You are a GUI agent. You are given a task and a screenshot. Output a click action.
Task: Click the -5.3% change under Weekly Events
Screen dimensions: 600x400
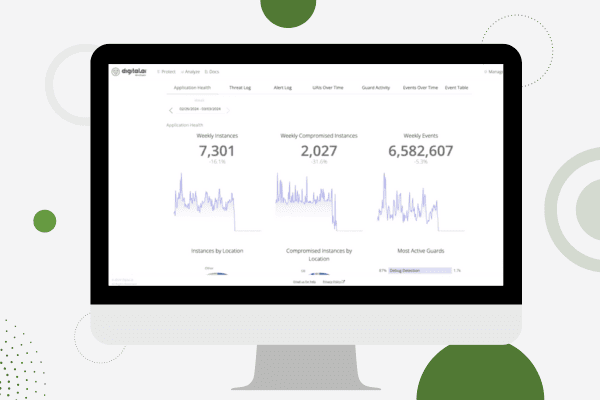coord(421,162)
